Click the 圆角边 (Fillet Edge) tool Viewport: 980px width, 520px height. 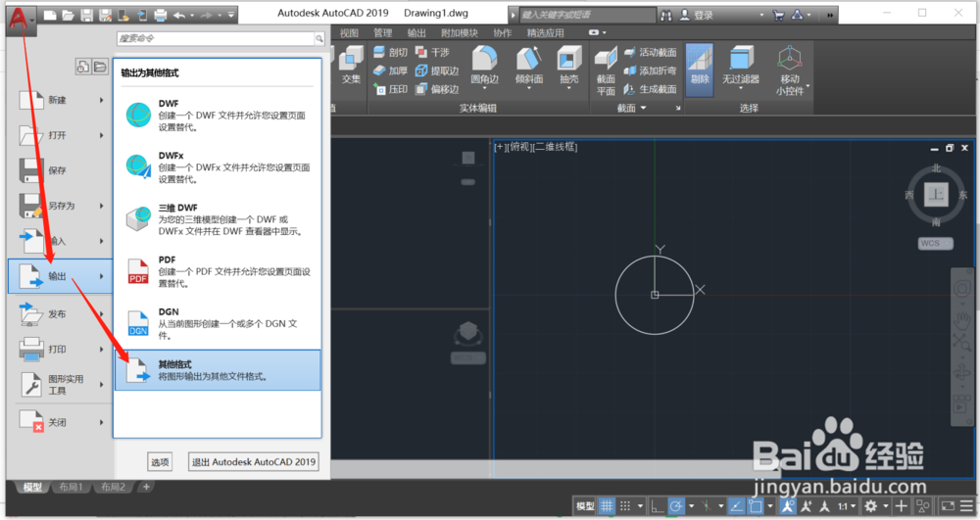point(484,66)
